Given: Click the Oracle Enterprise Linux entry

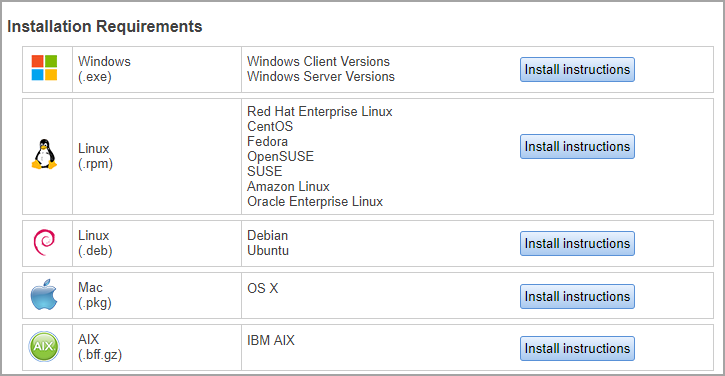Looking at the screenshot, I should tap(315, 202).
